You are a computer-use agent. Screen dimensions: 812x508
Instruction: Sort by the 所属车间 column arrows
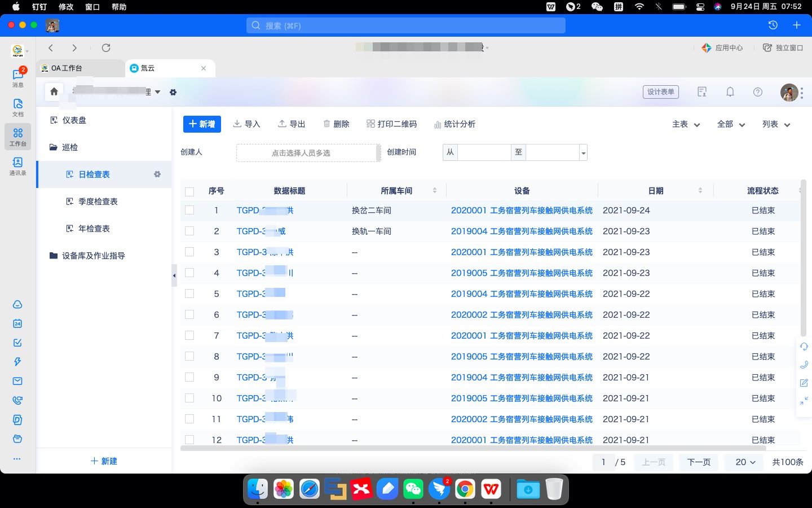pyautogui.click(x=435, y=191)
